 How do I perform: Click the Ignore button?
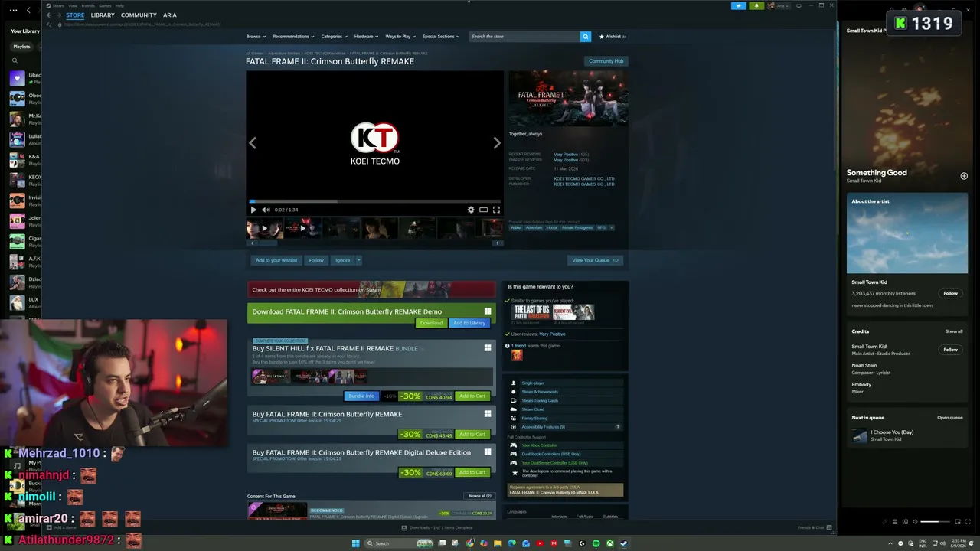coord(342,260)
